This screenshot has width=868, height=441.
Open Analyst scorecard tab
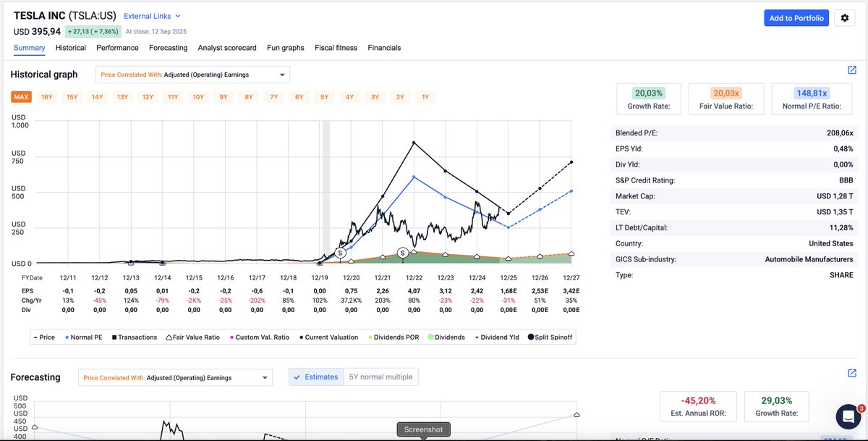click(227, 48)
